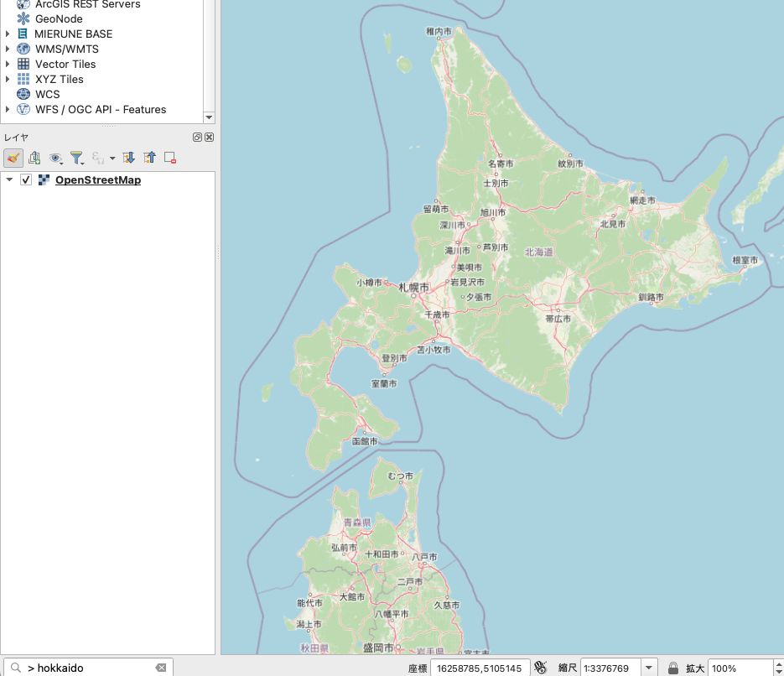Click the 札幌市 label on map

[x=414, y=288]
